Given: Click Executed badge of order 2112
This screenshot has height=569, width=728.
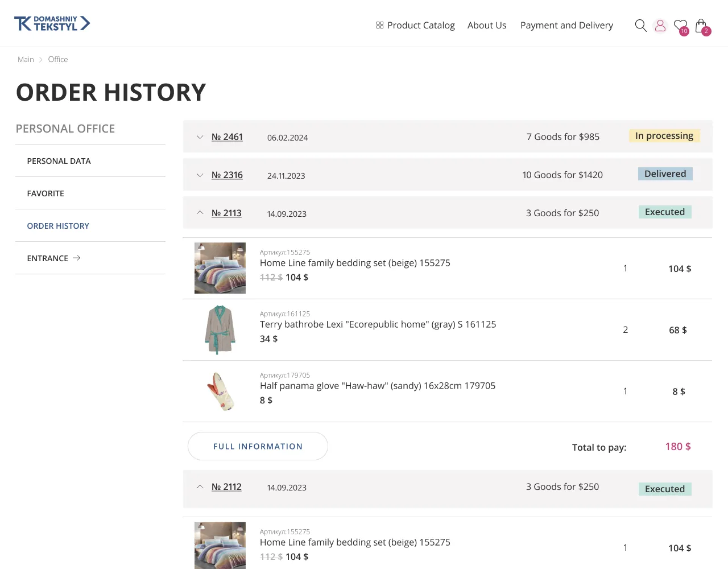Looking at the screenshot, I should 665,489.
